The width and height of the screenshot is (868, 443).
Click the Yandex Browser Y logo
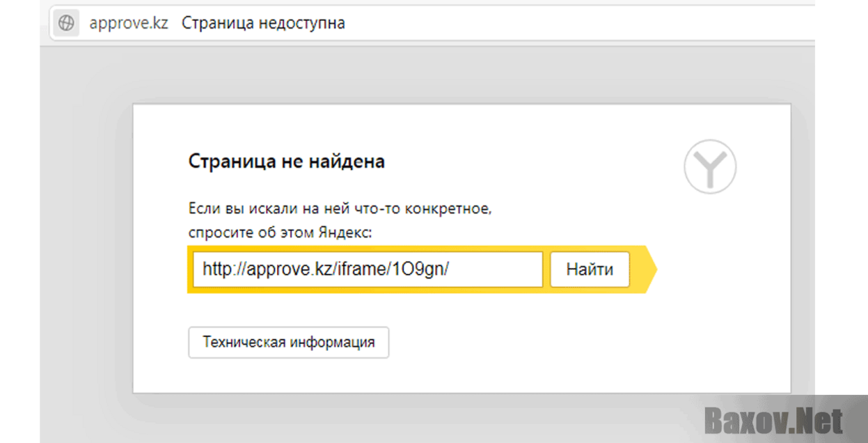coord(709,168)
